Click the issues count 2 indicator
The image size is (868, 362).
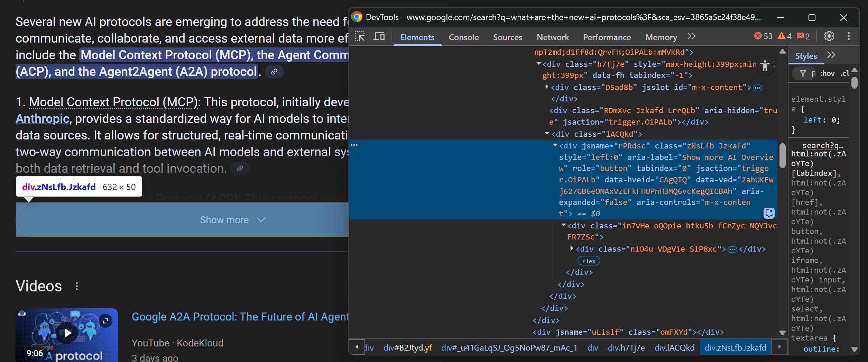(x=803, y=36)
